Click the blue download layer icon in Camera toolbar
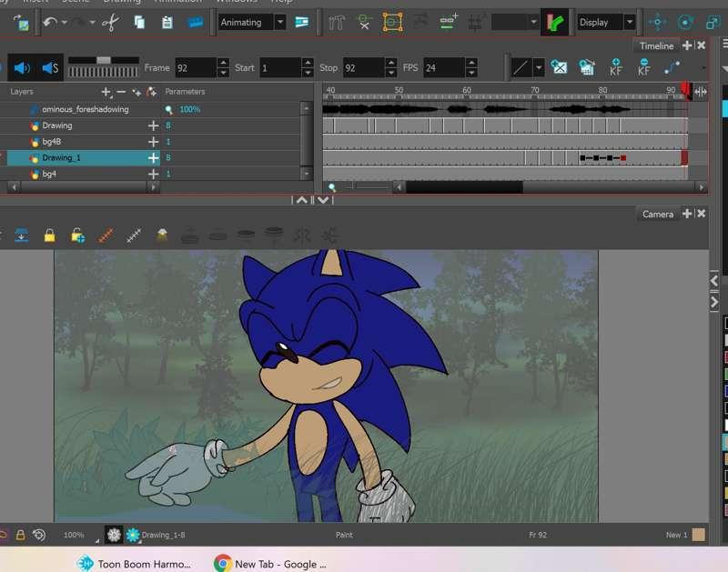The image size is (728, 572). (x=21, y=236)
